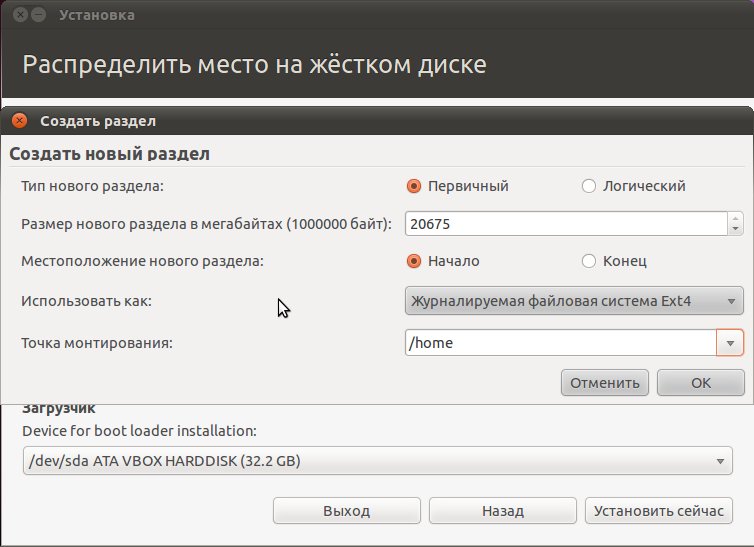Select the Логический partition type
This screenshot has height=547, width=754.
pyautogui.click(x=589, y=186)
